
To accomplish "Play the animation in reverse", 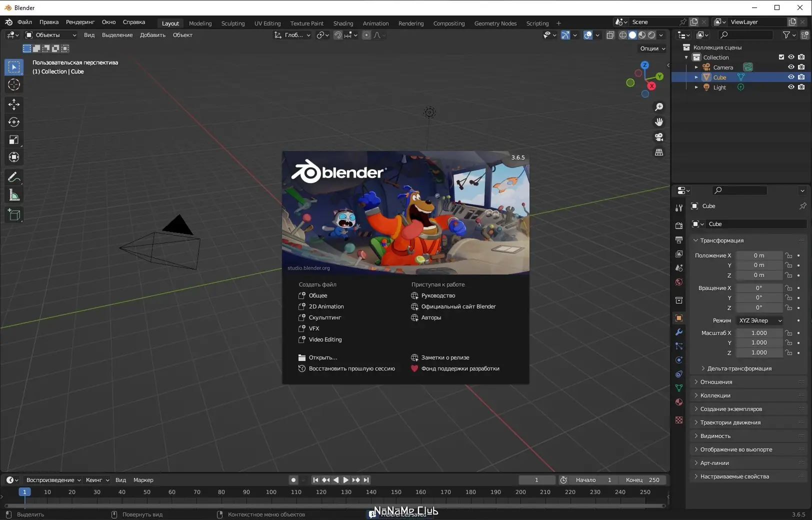I will click(335, 480).
